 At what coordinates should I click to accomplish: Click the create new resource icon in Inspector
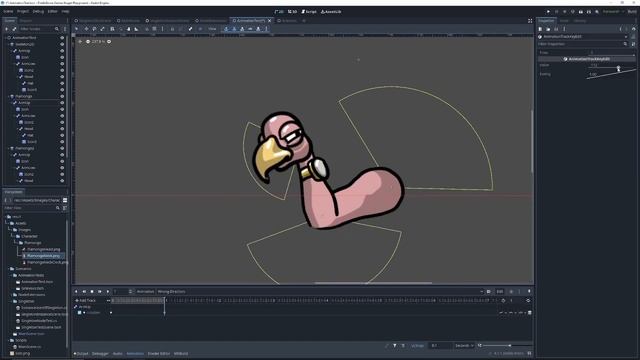540,29
